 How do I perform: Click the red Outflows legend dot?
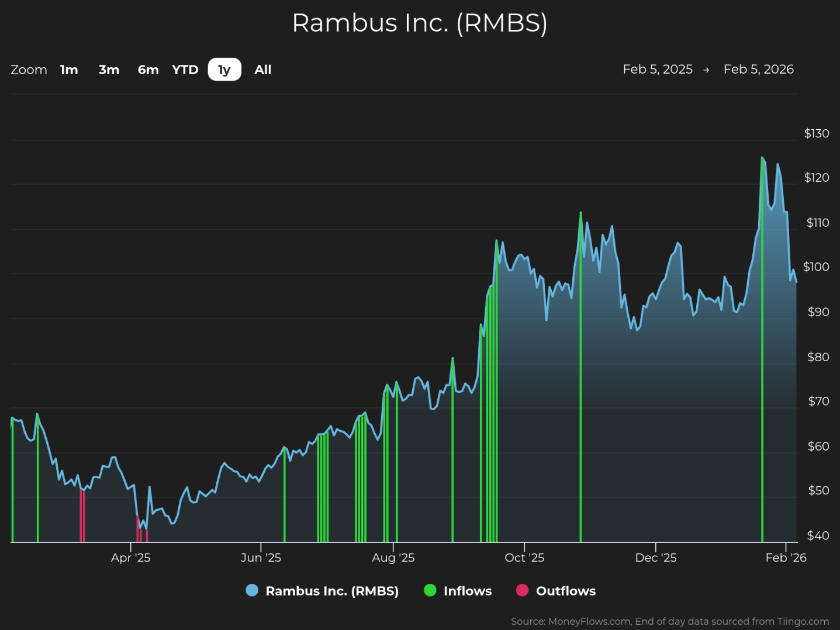(522, 590)
